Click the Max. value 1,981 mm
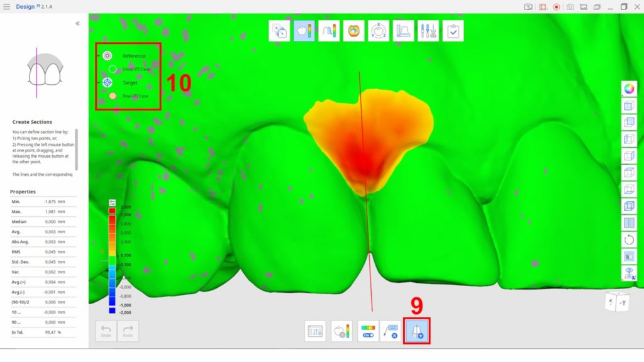The width and height of the screenshot is (644, 362). [x=55, y=212]
